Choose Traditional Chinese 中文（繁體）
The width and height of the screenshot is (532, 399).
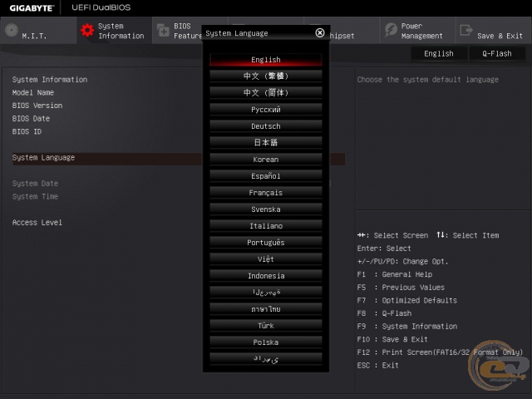(266, 76)
